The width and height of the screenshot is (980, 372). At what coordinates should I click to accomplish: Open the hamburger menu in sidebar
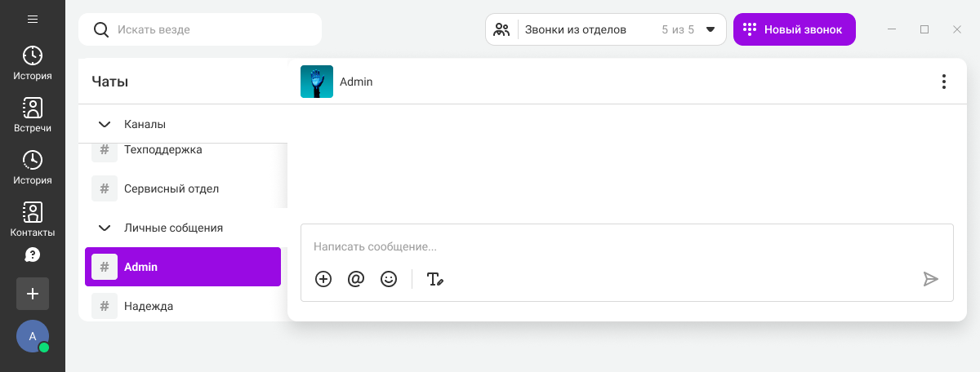[33, 19]
